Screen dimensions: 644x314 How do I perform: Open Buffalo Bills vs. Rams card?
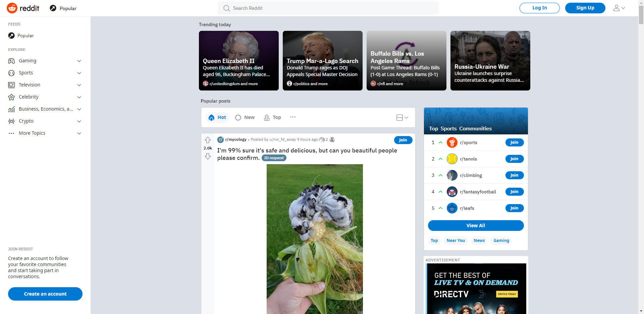point(407,61)
